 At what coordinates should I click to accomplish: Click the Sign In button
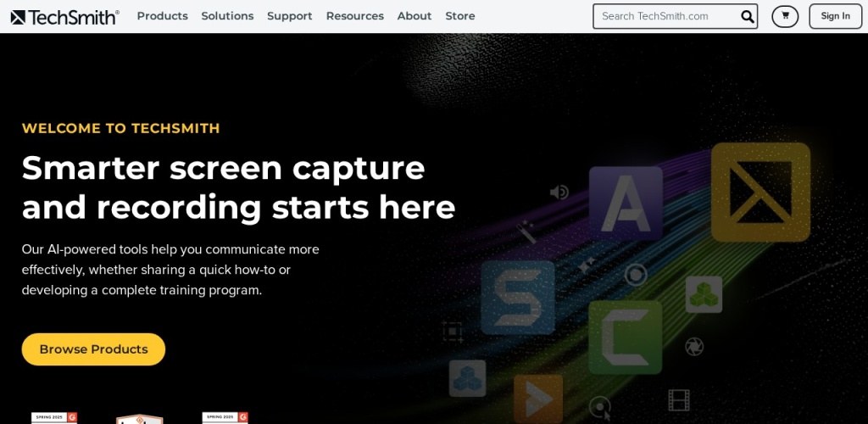tap(835, 16)
